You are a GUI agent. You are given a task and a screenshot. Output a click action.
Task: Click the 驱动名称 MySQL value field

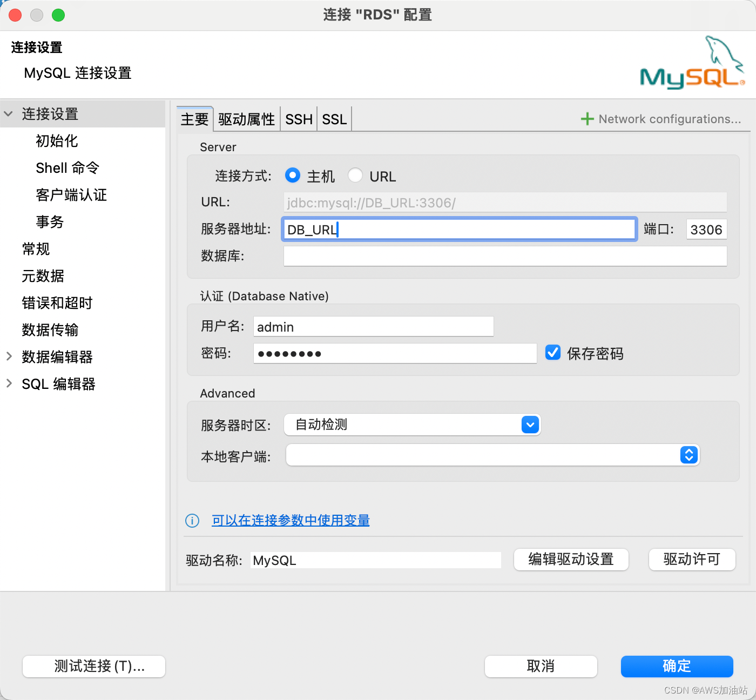click(x=376, y=560)
